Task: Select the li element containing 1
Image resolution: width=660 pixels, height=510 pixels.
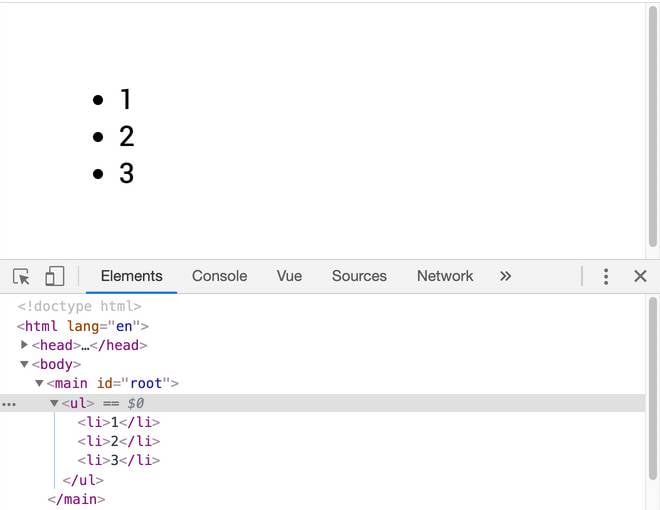Action: coord(118,422)
